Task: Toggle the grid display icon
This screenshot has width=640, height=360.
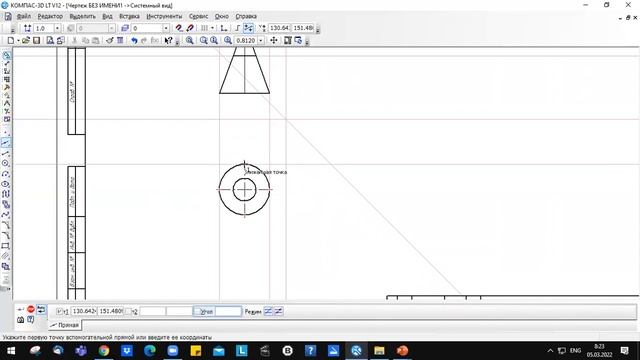Action: [x=204, y=28]
